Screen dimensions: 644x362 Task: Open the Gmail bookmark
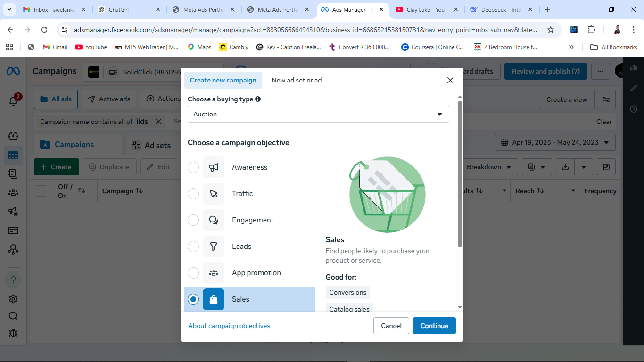[55, 47]
